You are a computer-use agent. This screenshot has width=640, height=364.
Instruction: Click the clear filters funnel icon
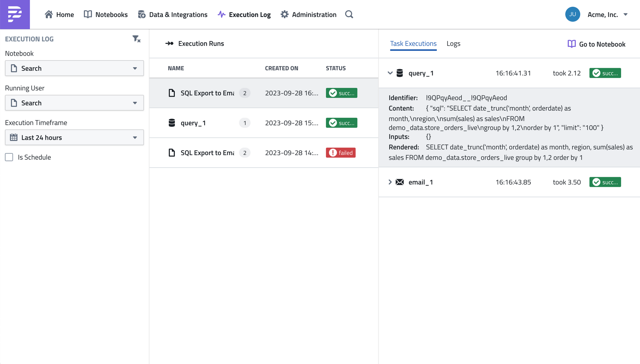(x=136, y=39)
